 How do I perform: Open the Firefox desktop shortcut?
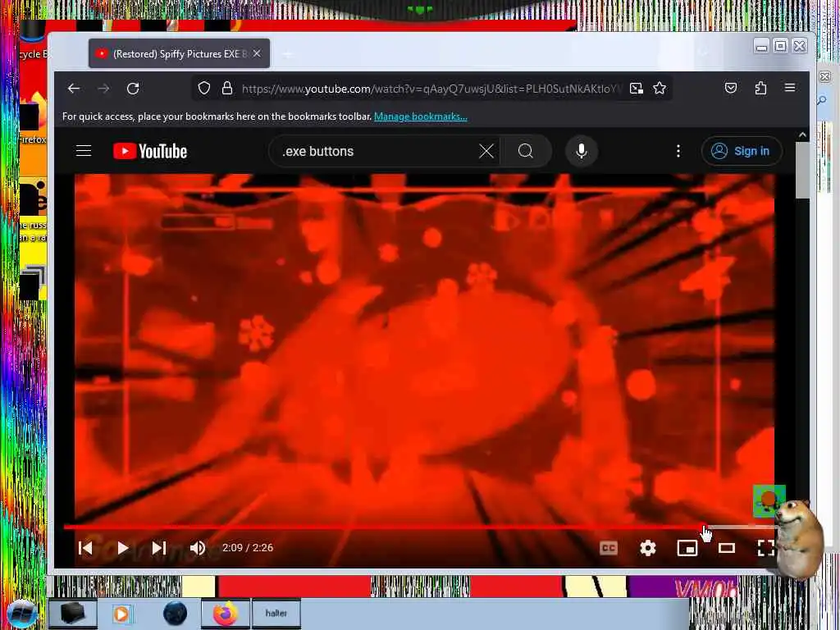pos(33,118)
